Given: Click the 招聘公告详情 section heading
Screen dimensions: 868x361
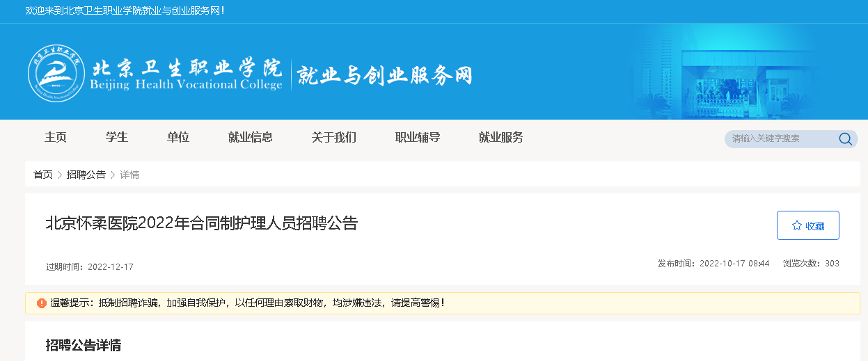Looking at the screenshot, I should coord(84,345).
